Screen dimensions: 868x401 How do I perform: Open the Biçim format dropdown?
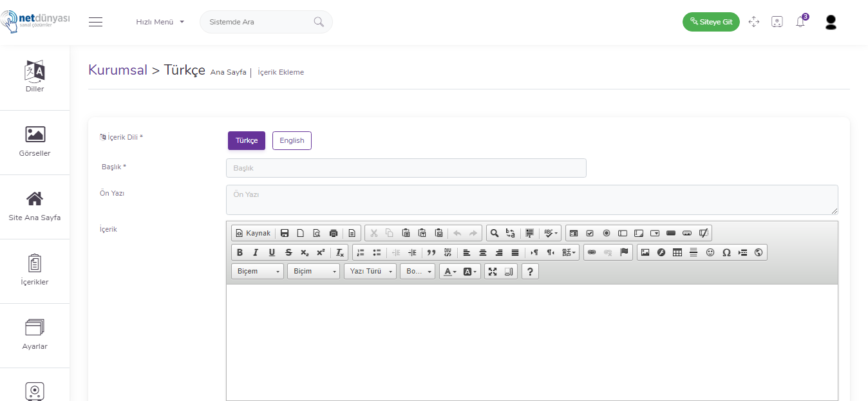(314, 272)
